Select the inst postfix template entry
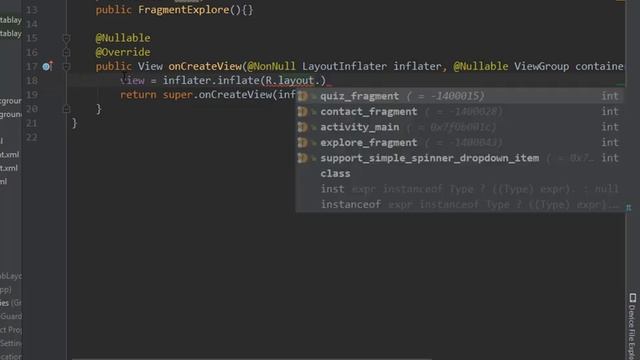Viewport: 640px width, 360px height. tap(460, 189)
